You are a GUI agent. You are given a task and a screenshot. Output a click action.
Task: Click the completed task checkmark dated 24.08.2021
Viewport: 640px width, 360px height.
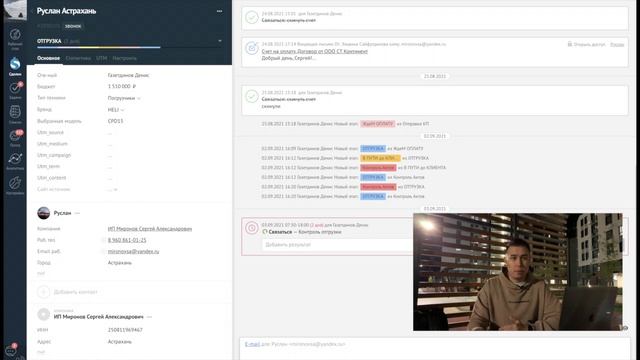coord(252,17)
